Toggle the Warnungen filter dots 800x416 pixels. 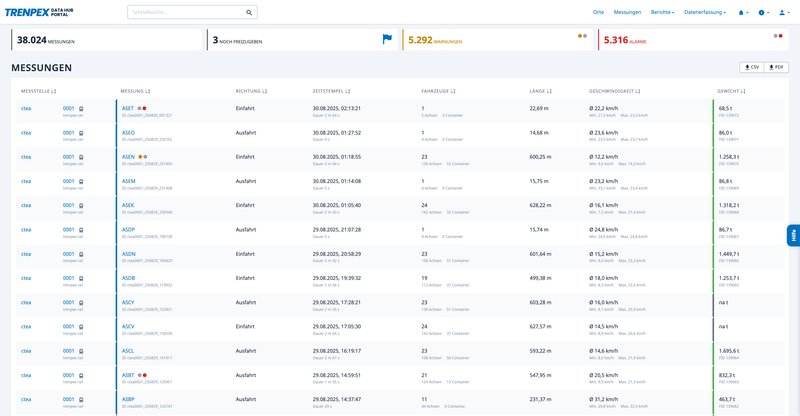coord(582,35)
